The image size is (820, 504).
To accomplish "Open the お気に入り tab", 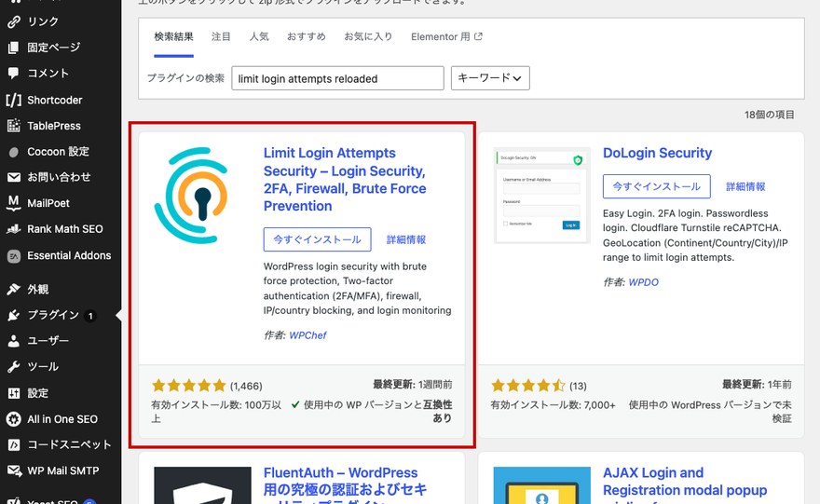I will point(368,36).
